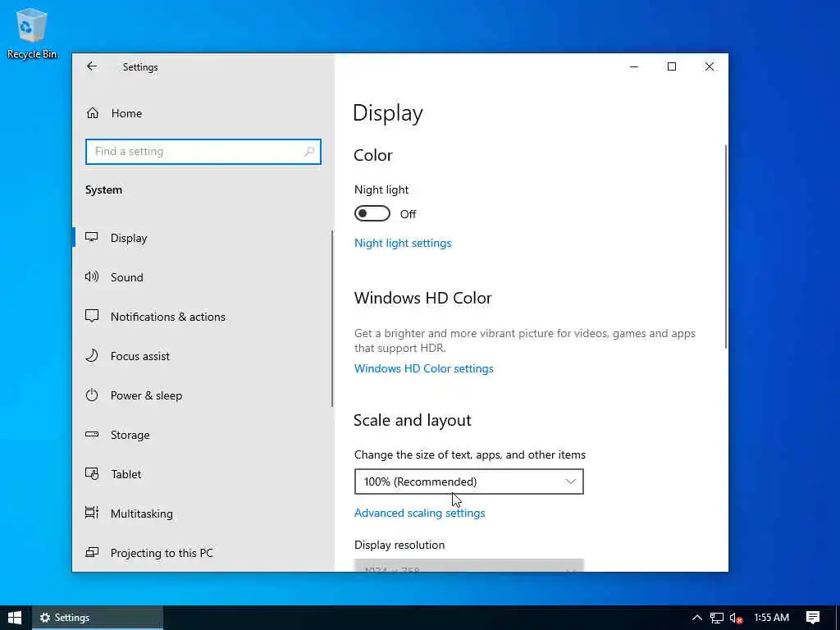This screenshot has width=840, height=630.
Task: Focus the Find a setting search box
Action: pos(203,152)
